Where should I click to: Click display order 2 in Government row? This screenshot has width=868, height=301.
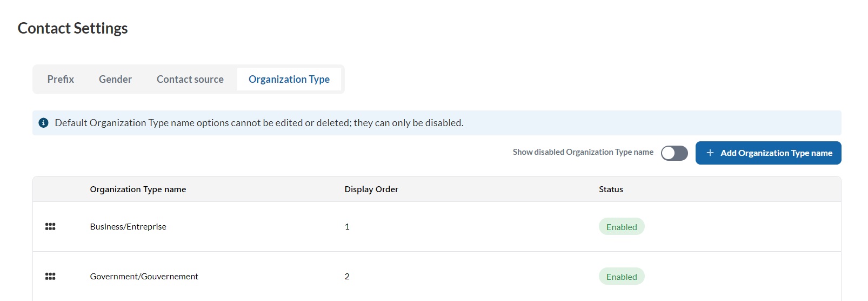(347, 277)
